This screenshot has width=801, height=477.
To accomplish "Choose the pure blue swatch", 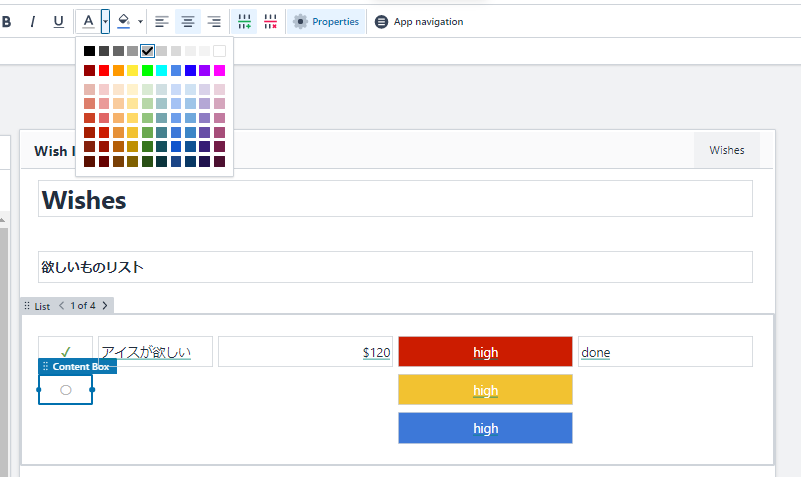I will coord(191,70).
